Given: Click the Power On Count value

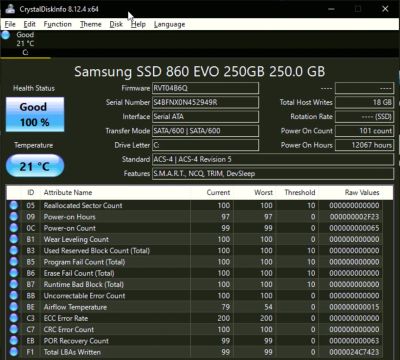Looking at the screenshot, I should [364, 131].
